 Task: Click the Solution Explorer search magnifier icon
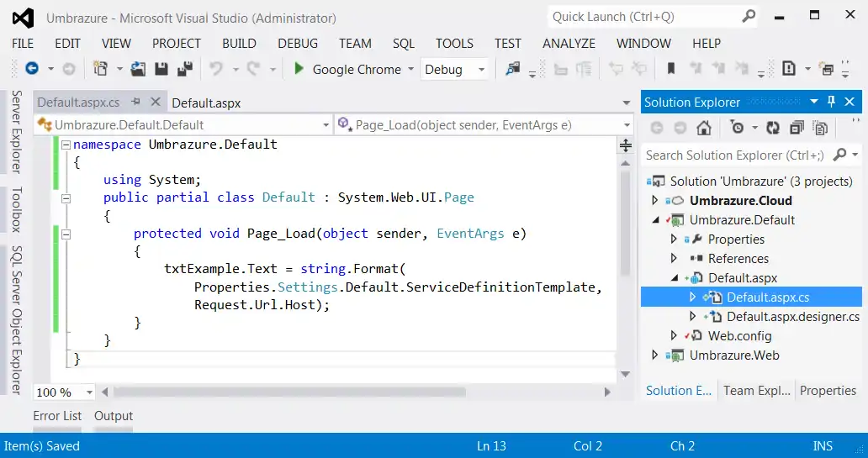(839, 155)
